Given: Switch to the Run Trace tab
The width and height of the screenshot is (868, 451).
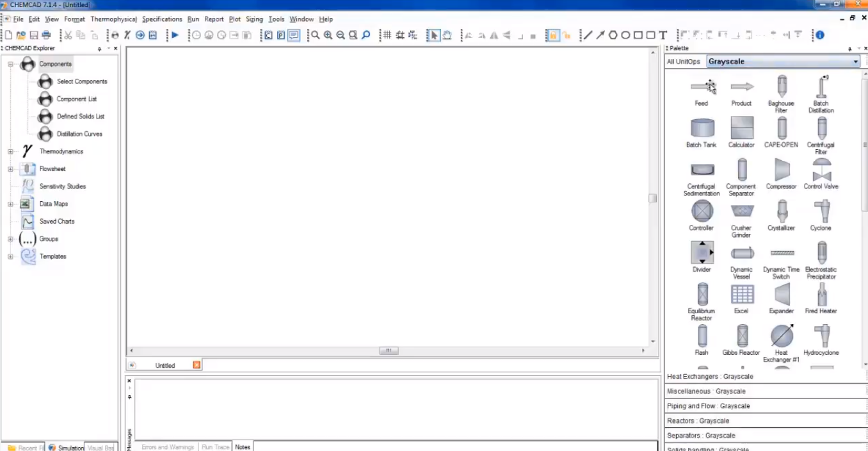Looking at the screenshot, I should point(215,447).
